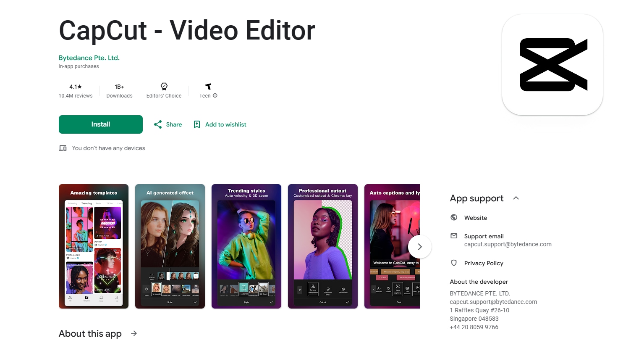
Task: Click the BYTEDANCE PTE. LTD. developer name
Action: click(x=480, y=293)
